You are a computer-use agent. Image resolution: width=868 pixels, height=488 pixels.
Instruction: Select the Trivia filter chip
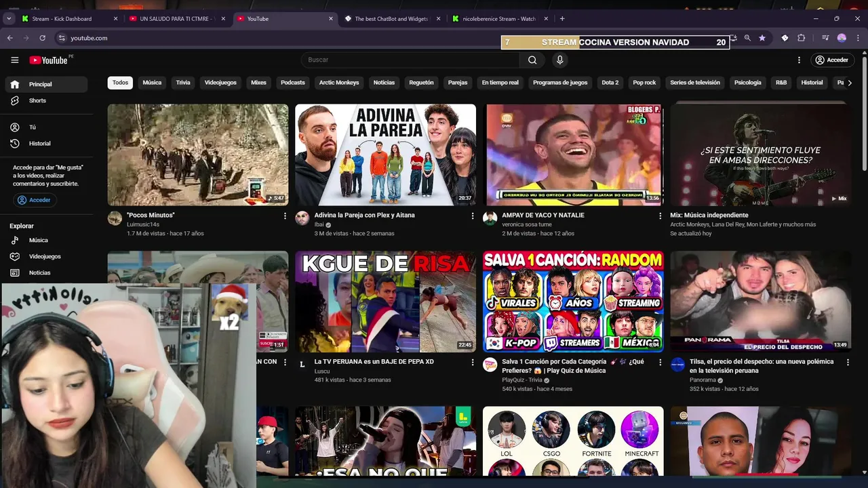click(x=183, y=83)
